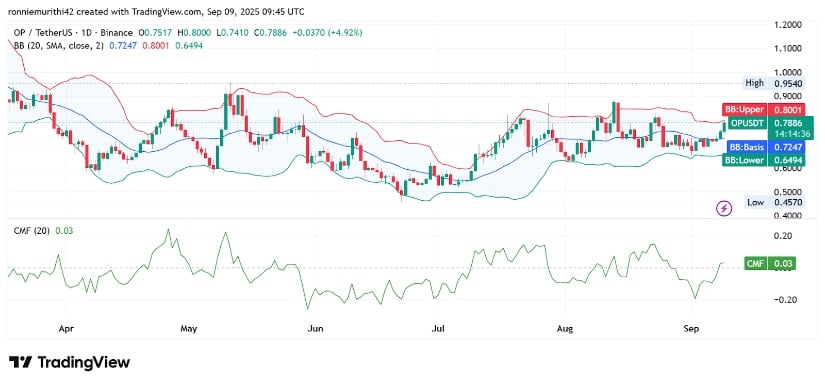
Task: Click the purple lightning bolt icon
Action: pos(725,208)
